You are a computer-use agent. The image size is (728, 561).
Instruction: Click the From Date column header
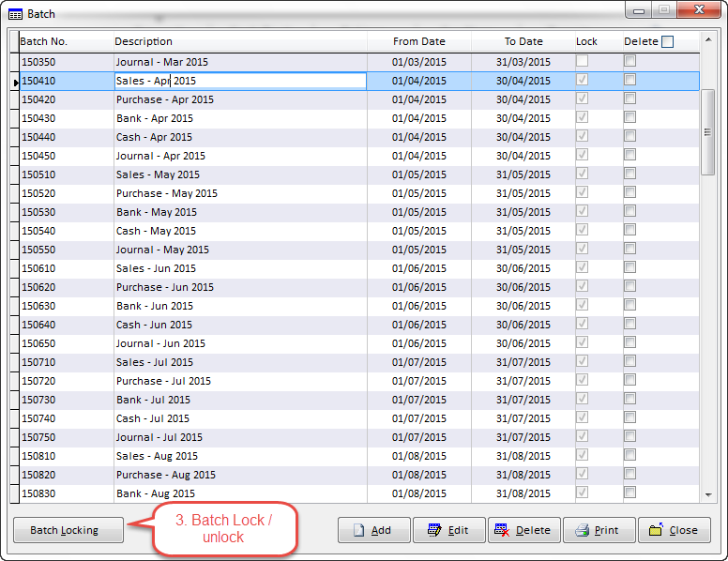click(419, 41)
